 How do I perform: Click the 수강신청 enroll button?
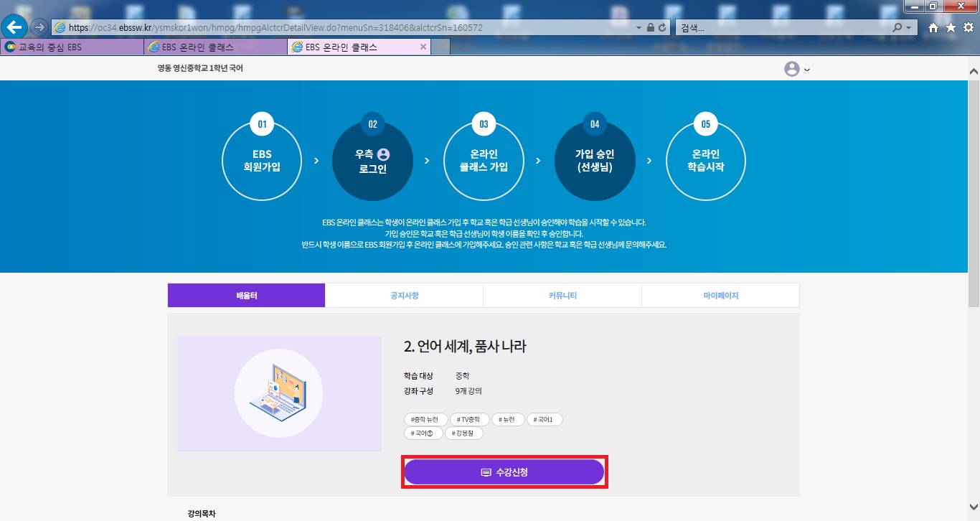pos(504,472)
